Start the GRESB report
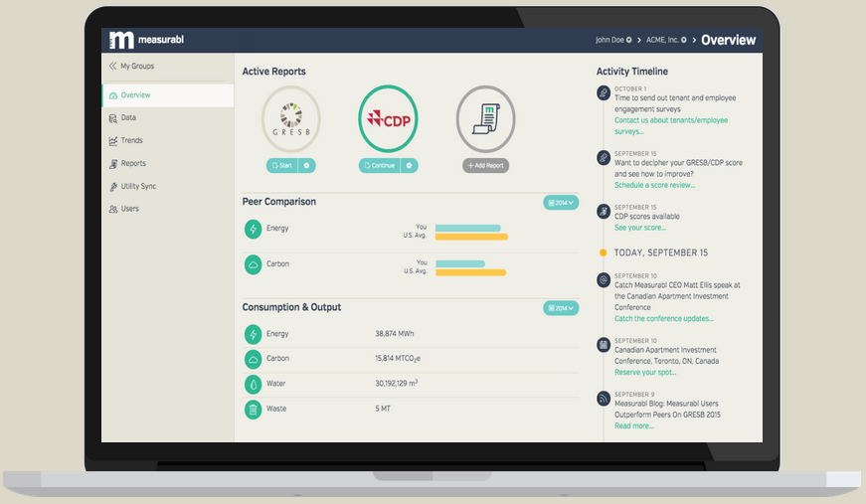The height and width of the screenshot is (504, 866). [282, 166]
